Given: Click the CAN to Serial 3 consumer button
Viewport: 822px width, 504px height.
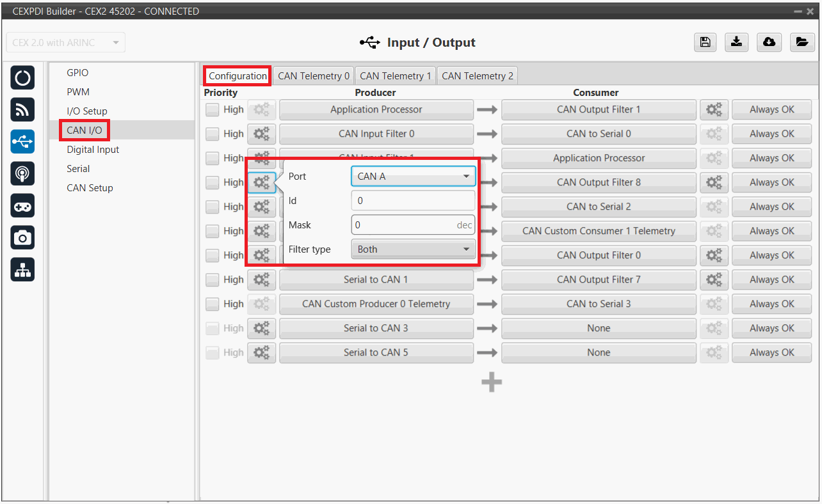Looking at the screenshot, I should (x=598, y=304).
